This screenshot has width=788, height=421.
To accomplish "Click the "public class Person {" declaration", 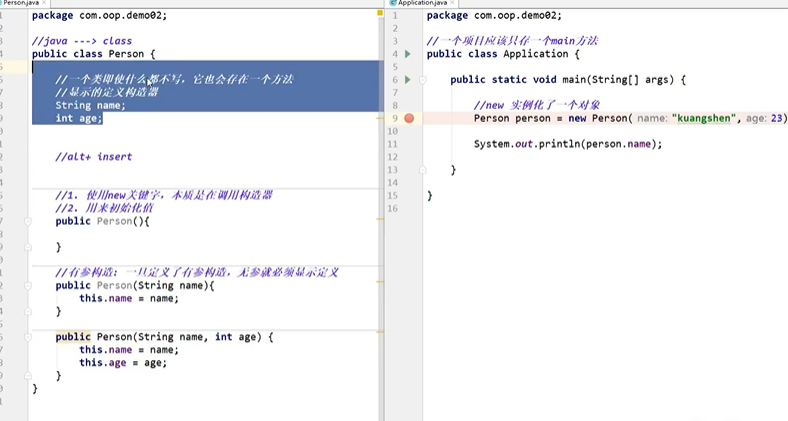I will click(x=93, y=54).
